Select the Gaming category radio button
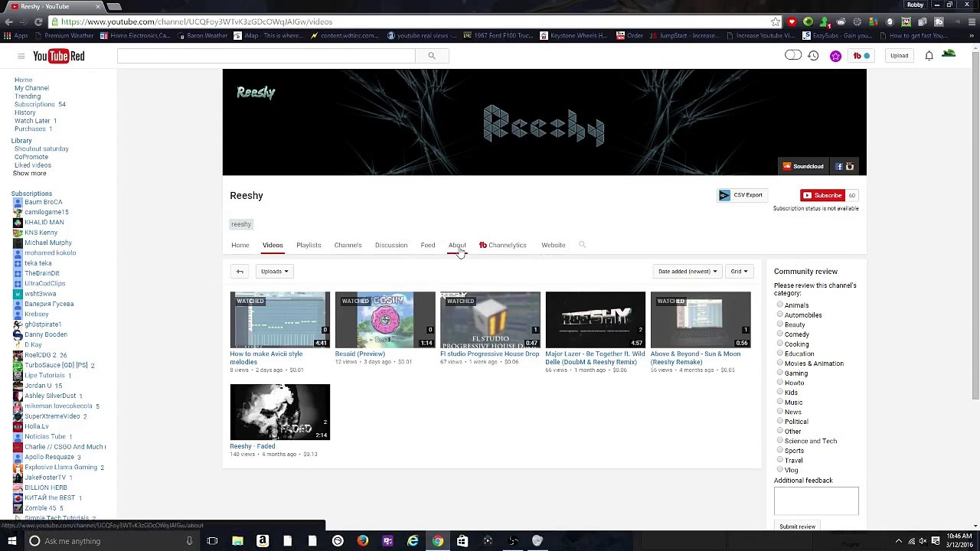This screenshot has width=980, height=551. [x=780, y=373]
